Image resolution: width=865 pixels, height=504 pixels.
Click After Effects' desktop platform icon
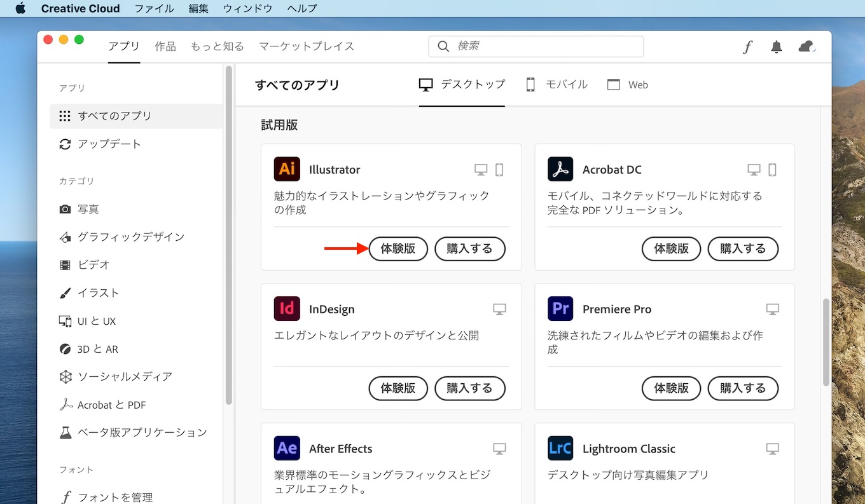pos(499,449)
